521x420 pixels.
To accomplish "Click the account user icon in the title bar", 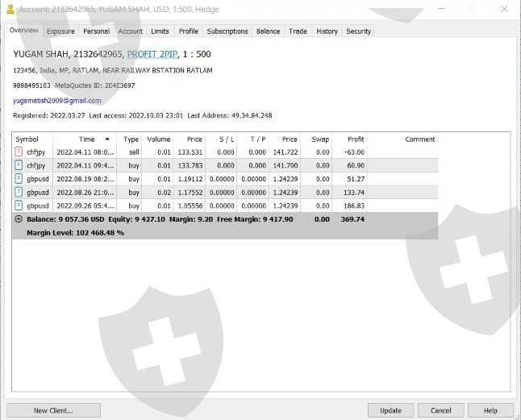I will click(x=10, y=9).
